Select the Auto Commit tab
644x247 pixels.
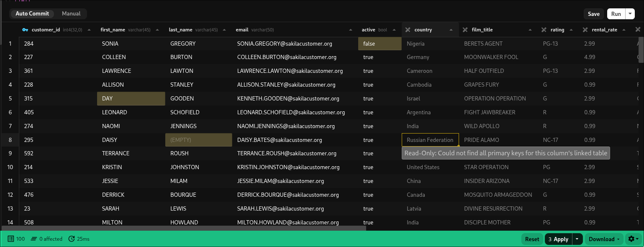click(32, 13)
